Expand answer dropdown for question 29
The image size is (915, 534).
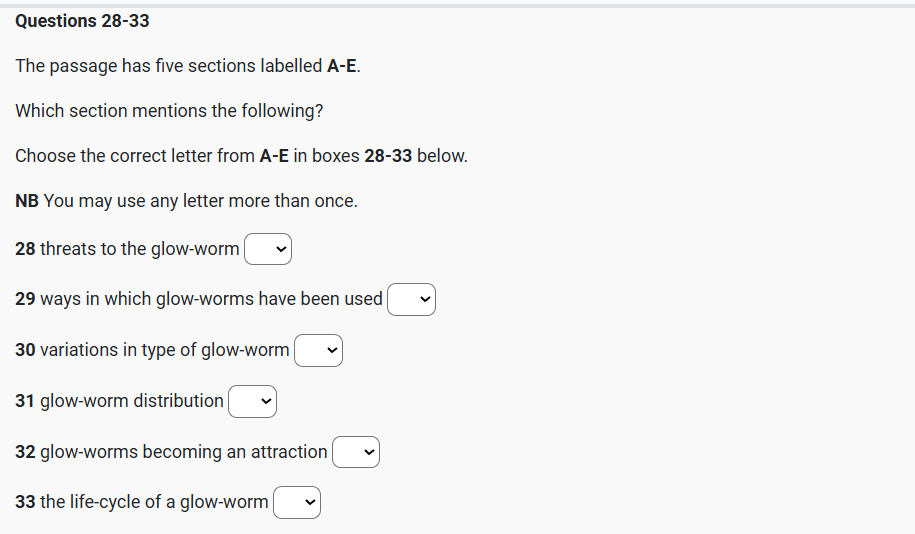point(412,299)
